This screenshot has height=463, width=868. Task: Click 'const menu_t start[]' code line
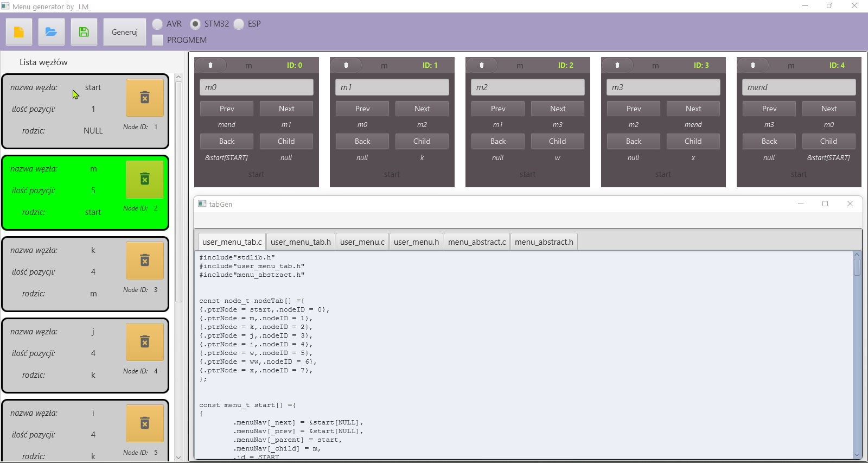[247, 405]
